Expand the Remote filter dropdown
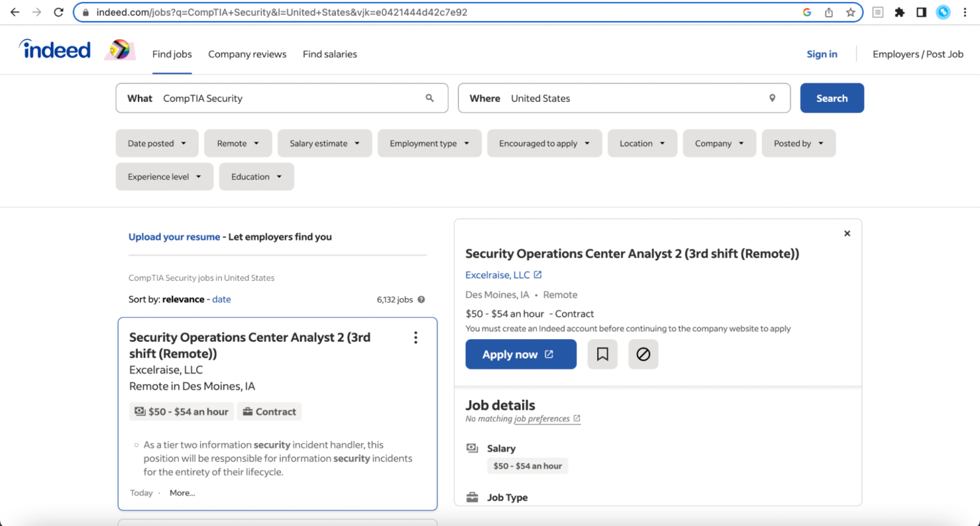 [x=238, y=144]
